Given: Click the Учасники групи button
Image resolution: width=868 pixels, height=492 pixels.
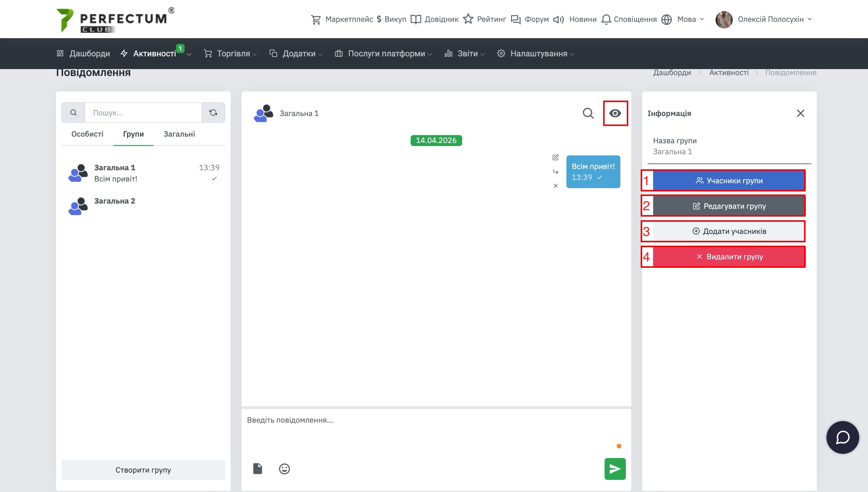Looking at the screenshot, I should coord(729,181).
